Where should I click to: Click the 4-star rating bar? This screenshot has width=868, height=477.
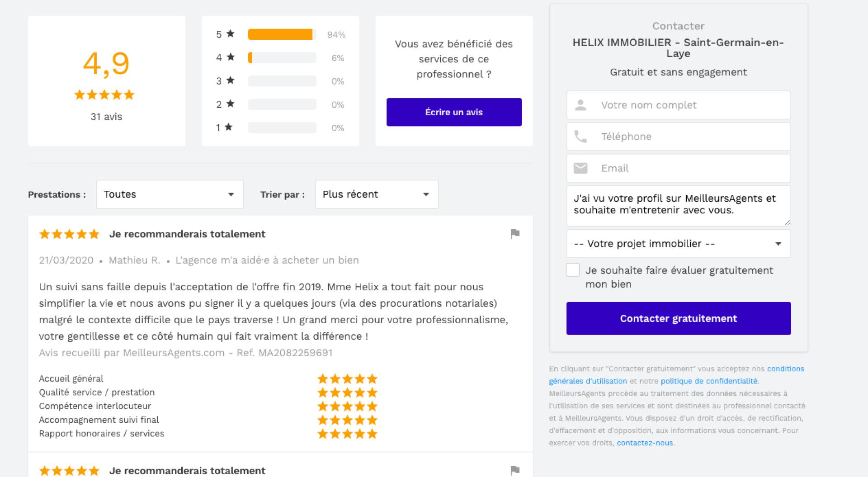pyautogui.click(x=282, y=58)
